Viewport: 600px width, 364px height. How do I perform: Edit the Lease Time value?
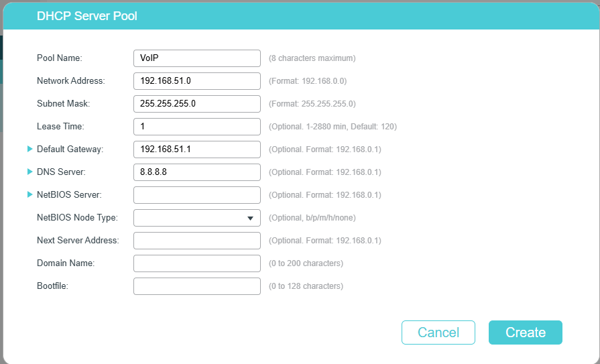(197, 127)
